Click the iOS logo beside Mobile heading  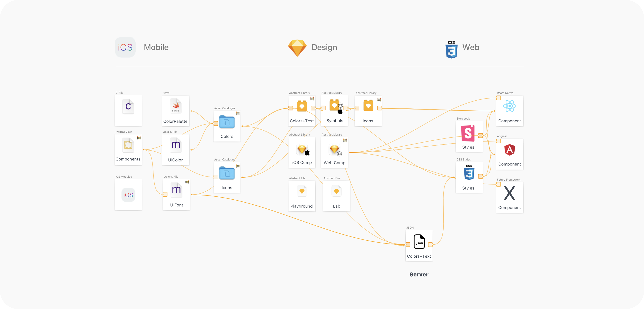click(x=125, y=47)
